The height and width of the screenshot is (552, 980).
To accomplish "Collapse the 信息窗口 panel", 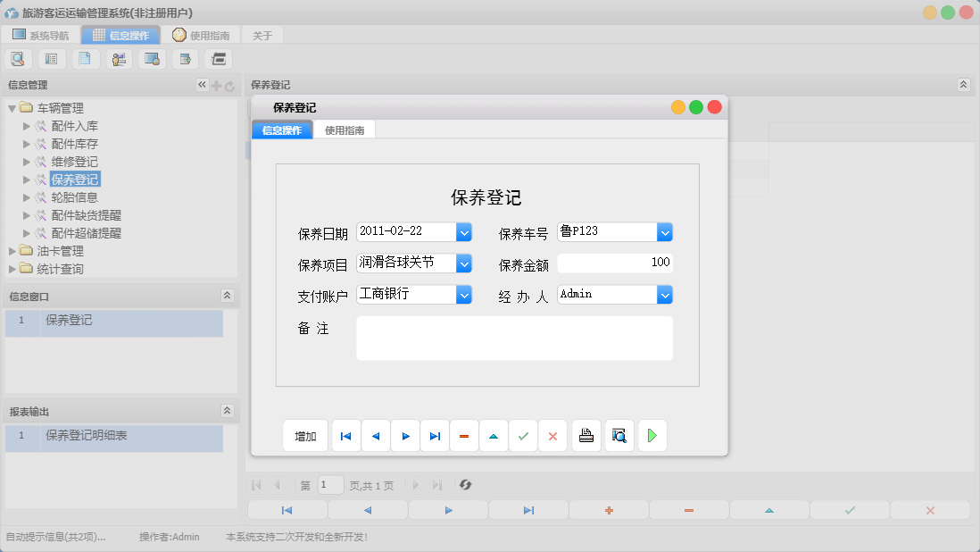I will coord(228,295).
